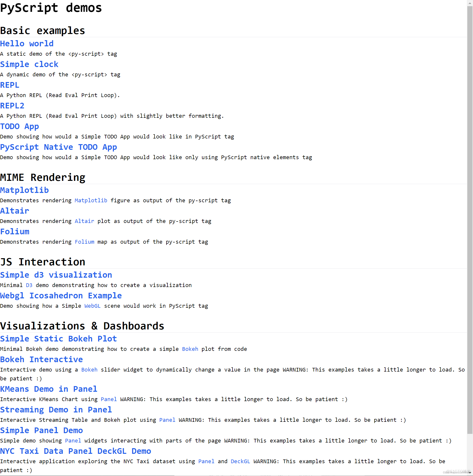Click text 'A dynamic demo of the <py-script> tag'
Viewport: 473px width, 476px height.
pos(60,75)
